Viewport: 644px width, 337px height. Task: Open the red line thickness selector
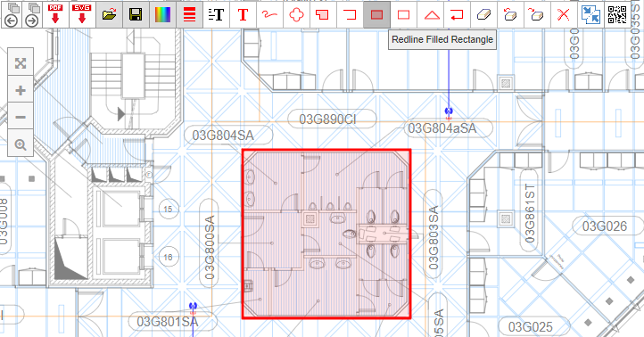pyautogui.click(x=189, y=14)
